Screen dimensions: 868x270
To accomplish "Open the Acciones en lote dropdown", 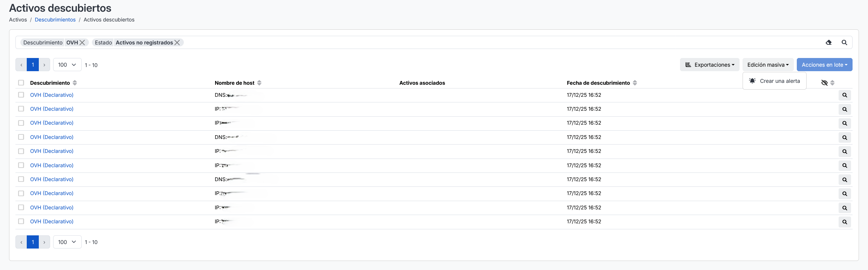I will coord(825,65).
